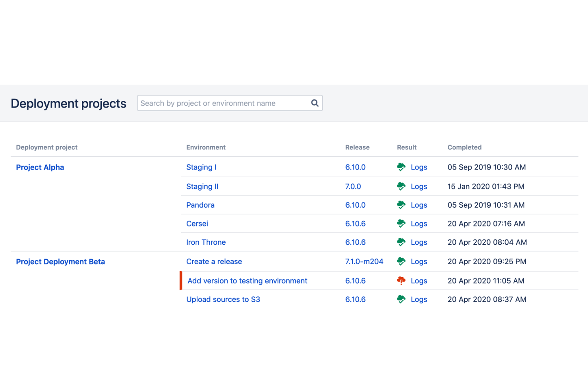Click the success icon on the Iron Throne row
Image resolution: width=588 pixels, height=392 pixels.
coord(401,242)
